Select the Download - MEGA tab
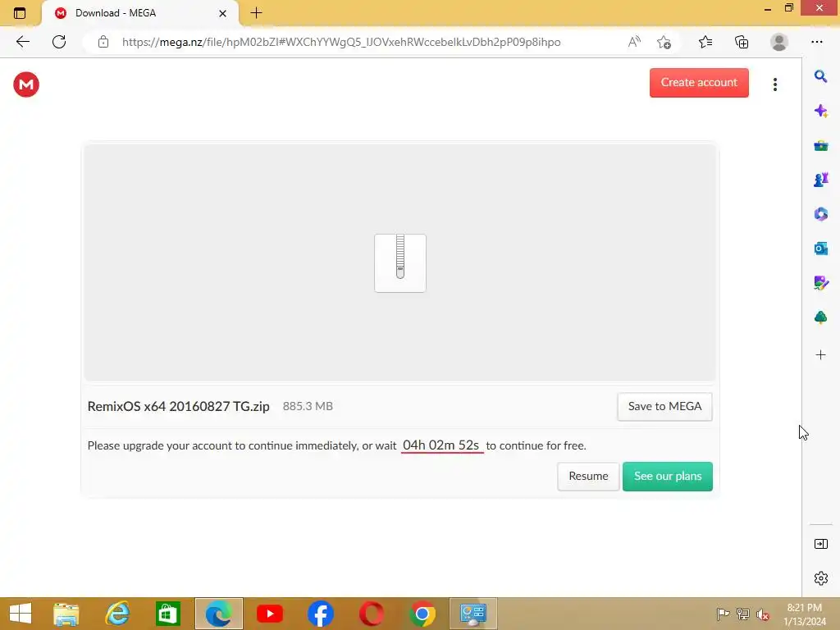This screenshot has width=840, height=630. click(x=140, y=13)
